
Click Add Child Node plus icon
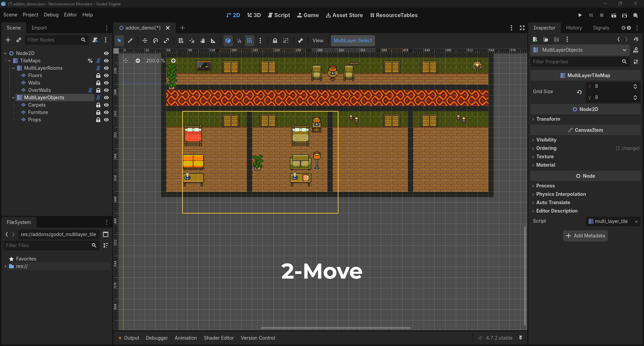[8, 40]
